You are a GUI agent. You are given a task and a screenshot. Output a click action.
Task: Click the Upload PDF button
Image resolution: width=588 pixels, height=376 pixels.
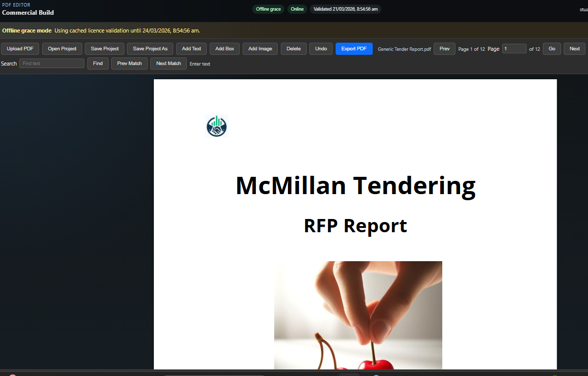pyautogui.click(x=20, y=49)
